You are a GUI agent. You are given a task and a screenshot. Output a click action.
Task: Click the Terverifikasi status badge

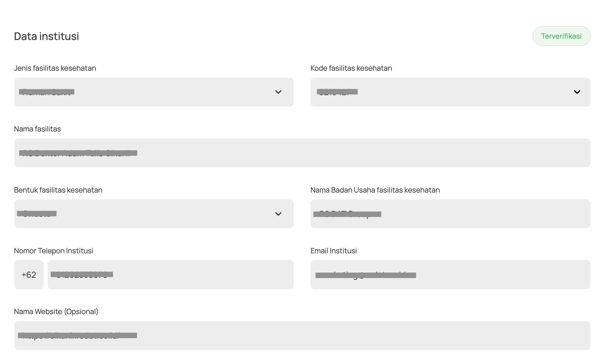point(561,36)
